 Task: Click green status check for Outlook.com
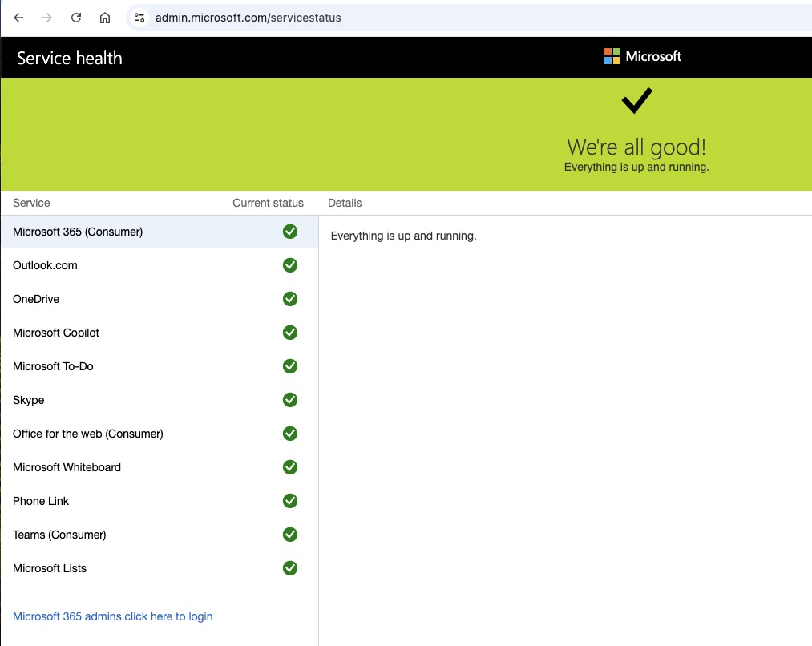[290, 265]
